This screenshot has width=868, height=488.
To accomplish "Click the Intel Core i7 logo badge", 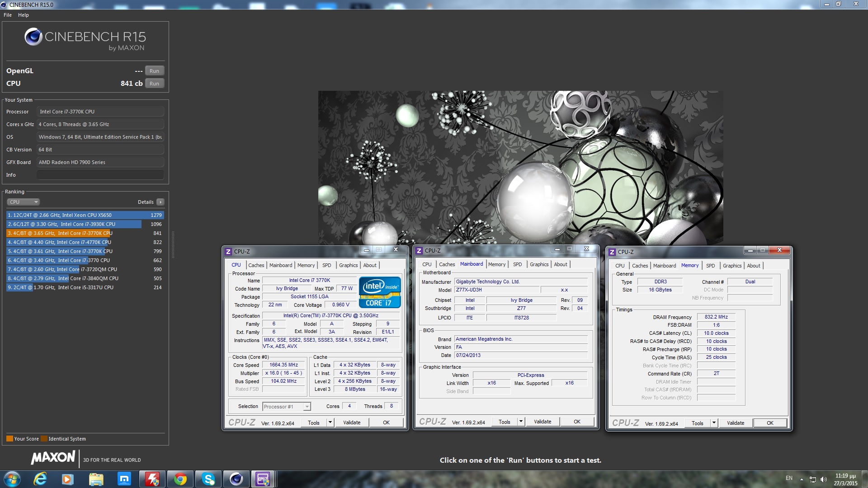I will pos(380,292).
